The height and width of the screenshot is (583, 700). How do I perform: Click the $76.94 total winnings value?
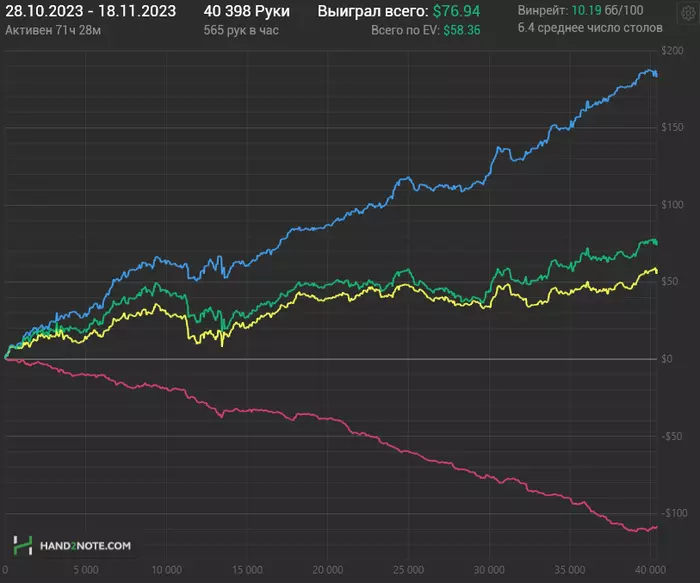pyautogui.click(x=456, y=11)
